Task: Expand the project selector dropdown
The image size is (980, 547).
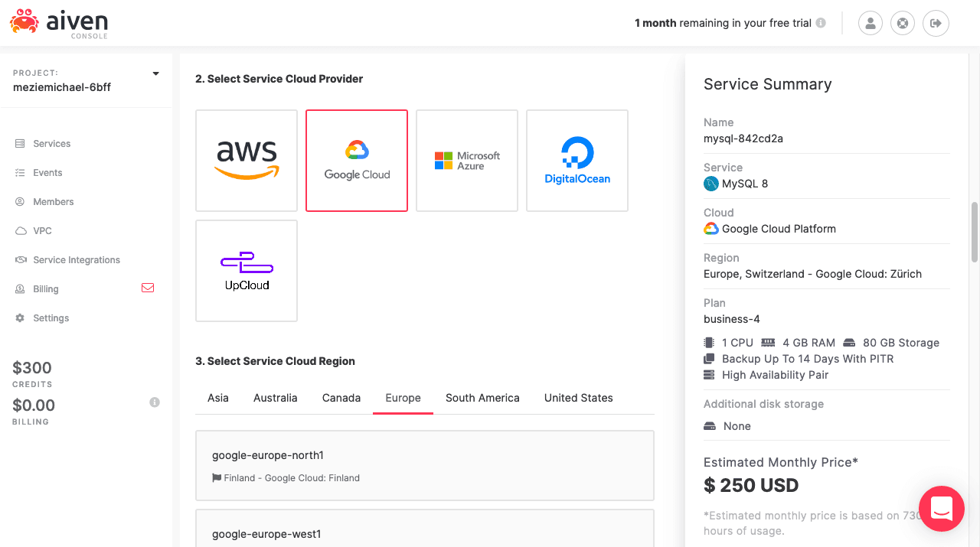Action: (x=155, y=74)
